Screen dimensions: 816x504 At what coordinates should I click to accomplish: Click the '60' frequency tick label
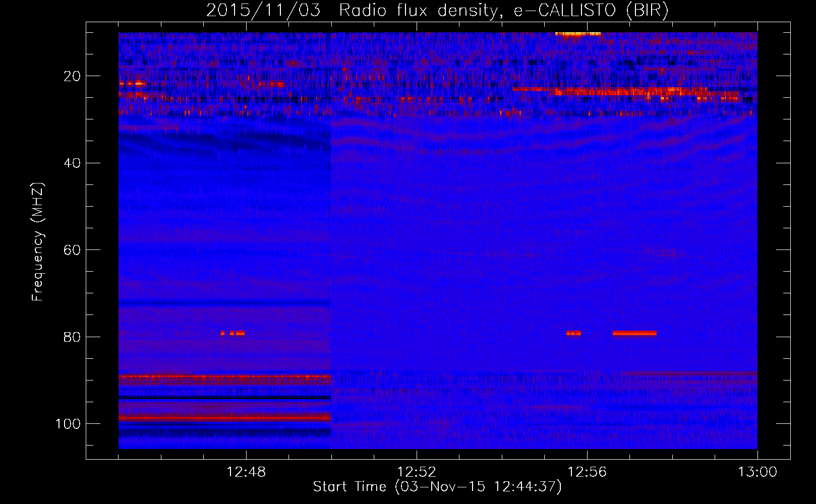pos(72,250)
